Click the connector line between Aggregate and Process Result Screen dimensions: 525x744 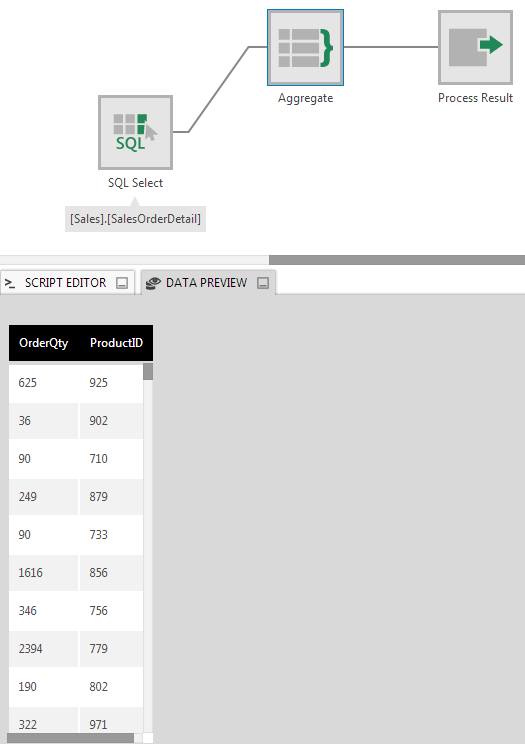point(391,47)
